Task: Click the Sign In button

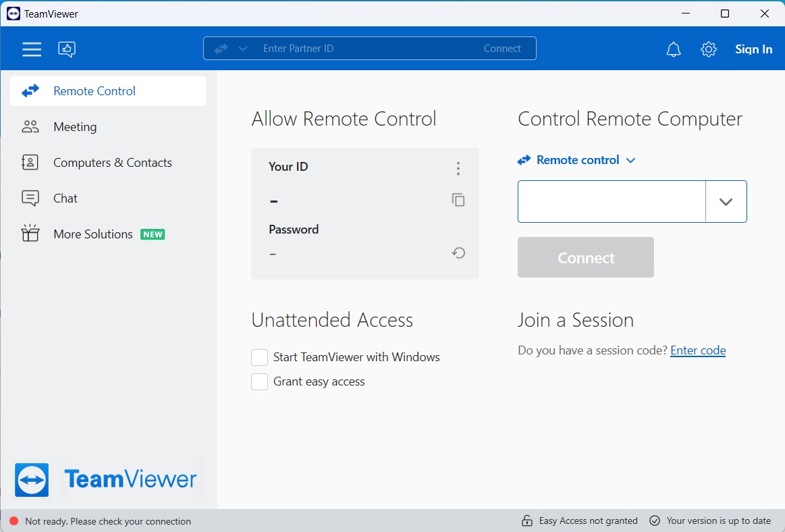Action: click(x=753, y=49)
